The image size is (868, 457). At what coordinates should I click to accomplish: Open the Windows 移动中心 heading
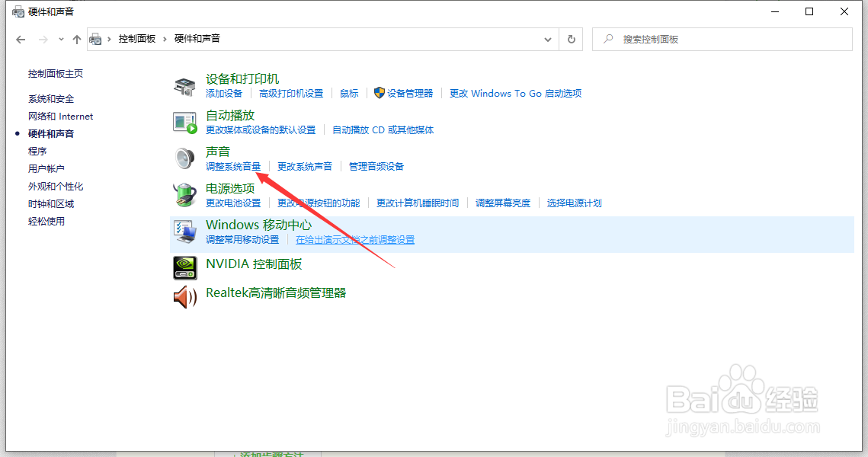click(x=258, y=225)
